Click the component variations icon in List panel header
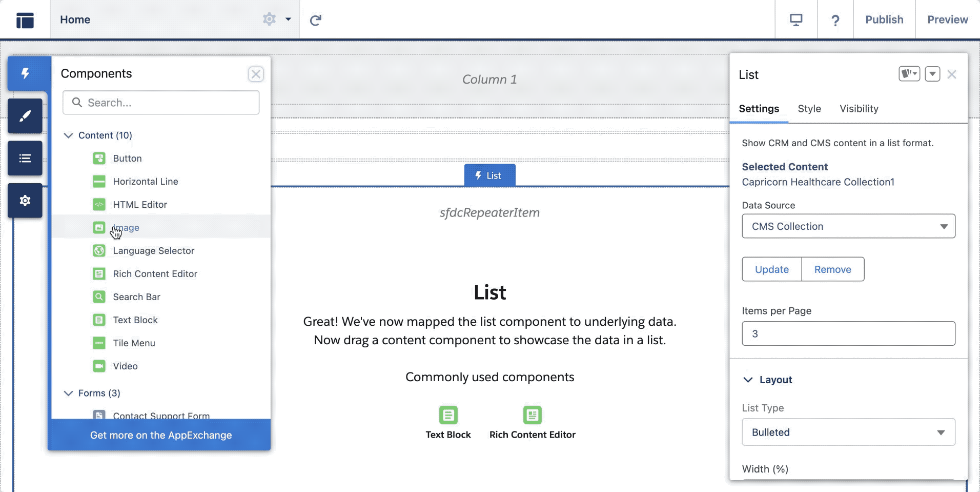The width and height of the screenshot is (980, 492). click(910, 74)
